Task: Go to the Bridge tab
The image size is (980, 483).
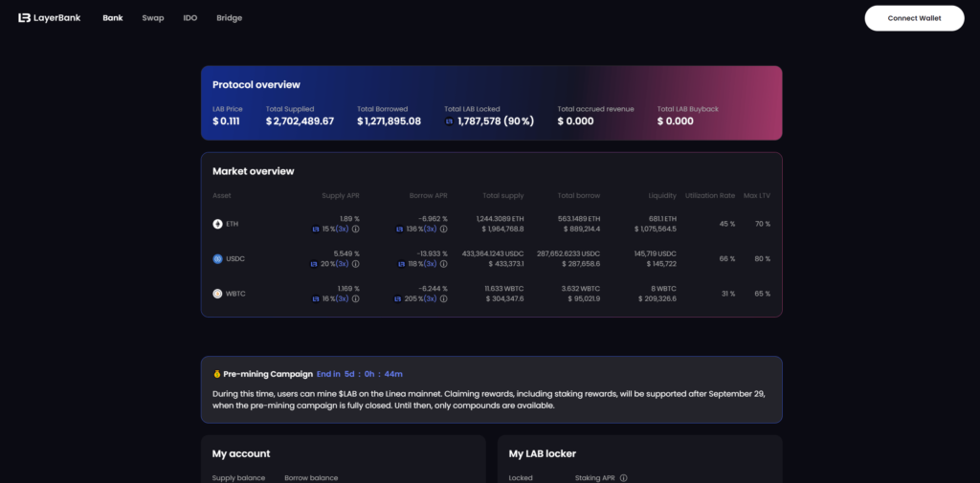Action: tap(230, 18)
